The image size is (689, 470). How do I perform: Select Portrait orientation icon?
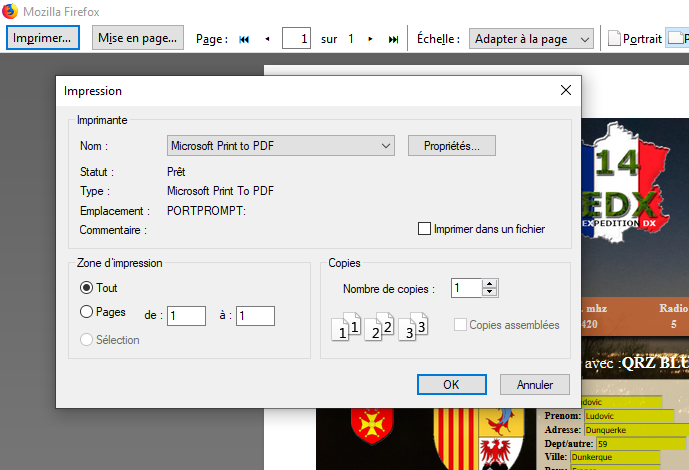point(615,39)
